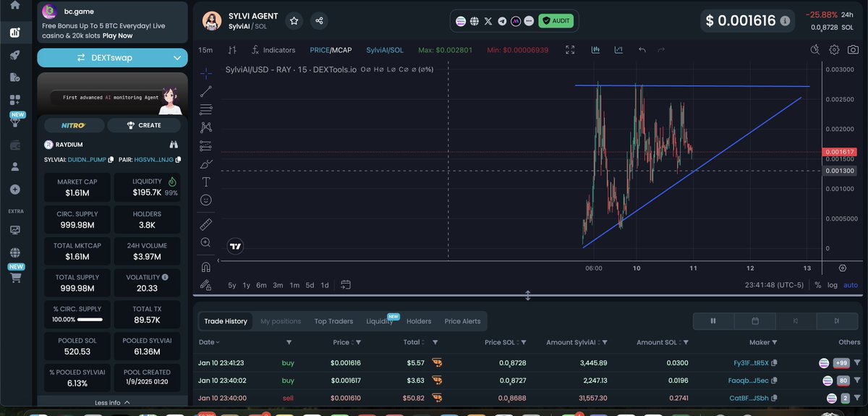Set chart range to 1d
This screenshot has width=868, height=416.
pyautogui.click(x=325, y=285)
